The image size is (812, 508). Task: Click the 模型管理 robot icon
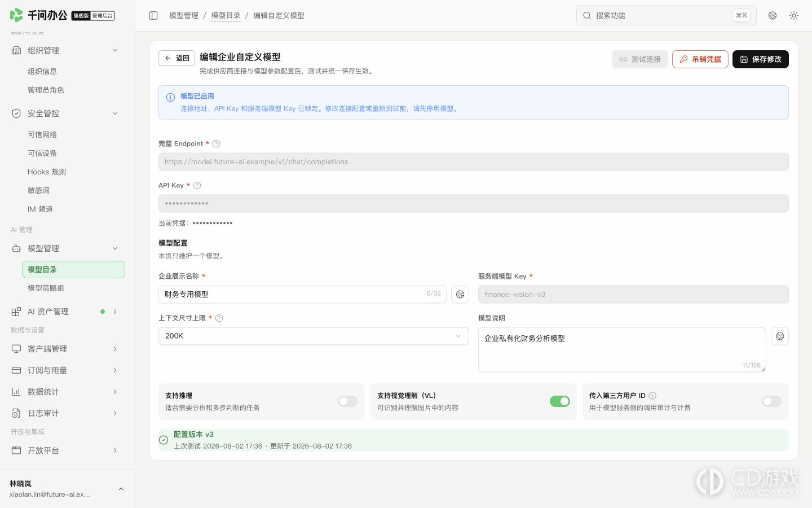coord(16,248)
